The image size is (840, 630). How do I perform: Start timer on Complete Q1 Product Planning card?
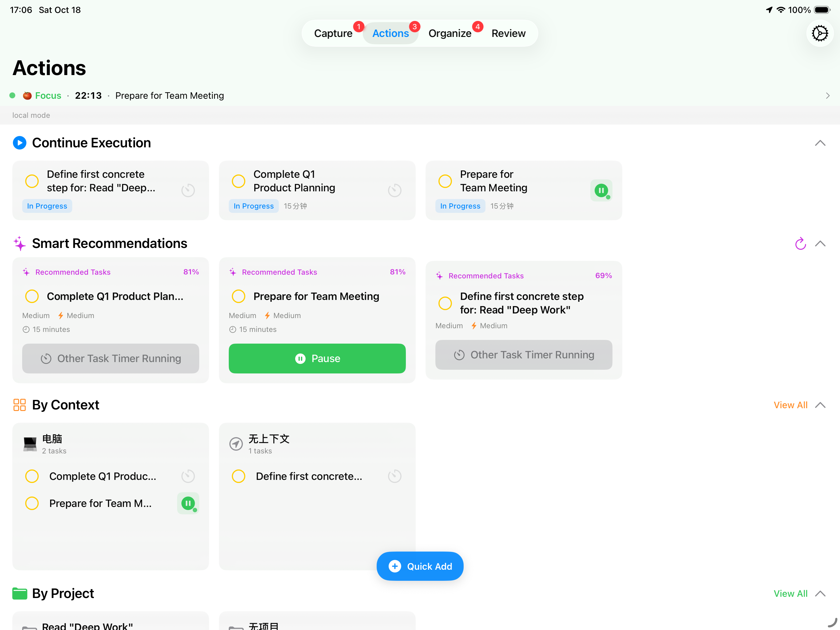[395, 190]
